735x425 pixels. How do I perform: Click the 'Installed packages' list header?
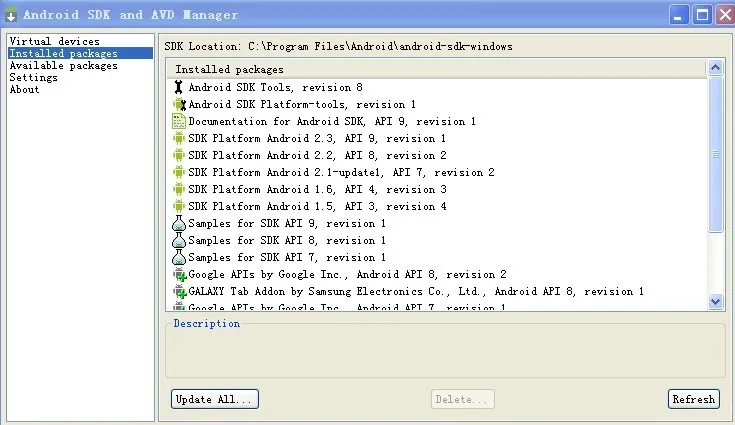436,69
